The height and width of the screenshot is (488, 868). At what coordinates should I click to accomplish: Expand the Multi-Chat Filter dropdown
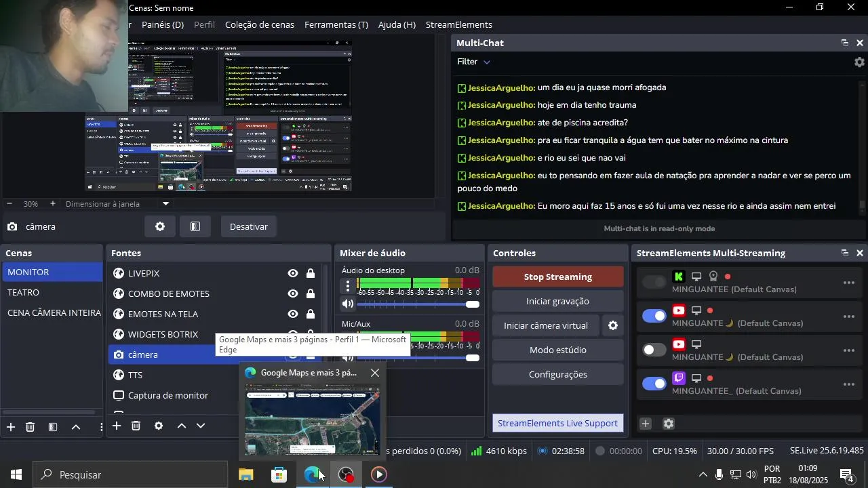coord(473,62)
